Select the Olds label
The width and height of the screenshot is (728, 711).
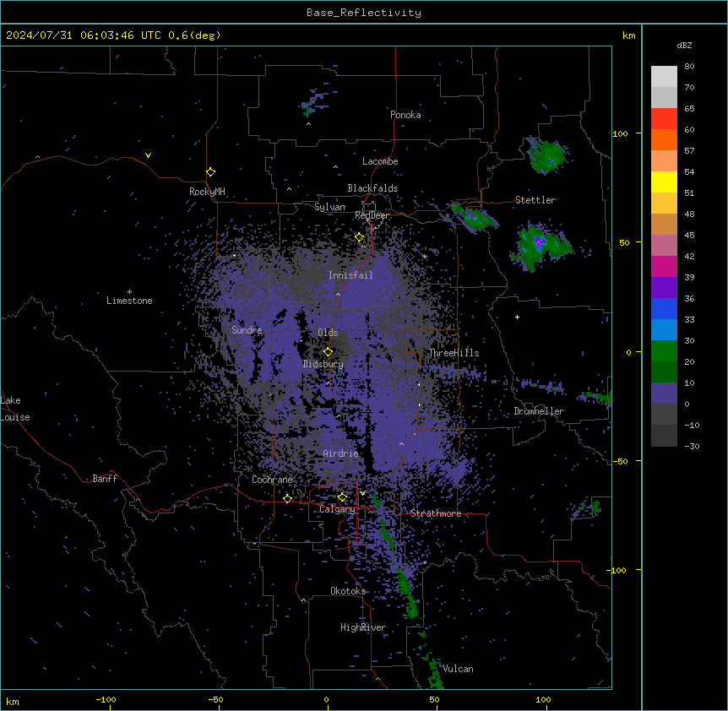click(x=328, y=333)
